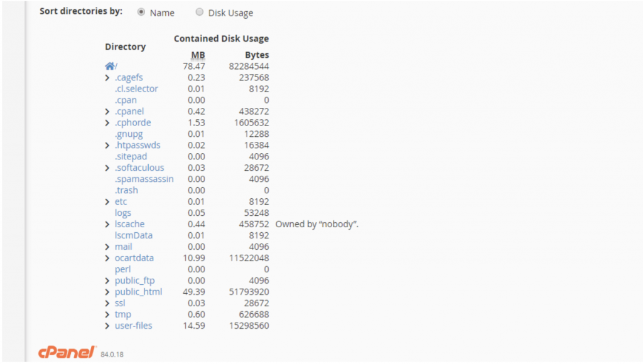Image resolution: width=643 pixels, height=364 pixels.
Task: Open the mail directory link
Action: 124,247
